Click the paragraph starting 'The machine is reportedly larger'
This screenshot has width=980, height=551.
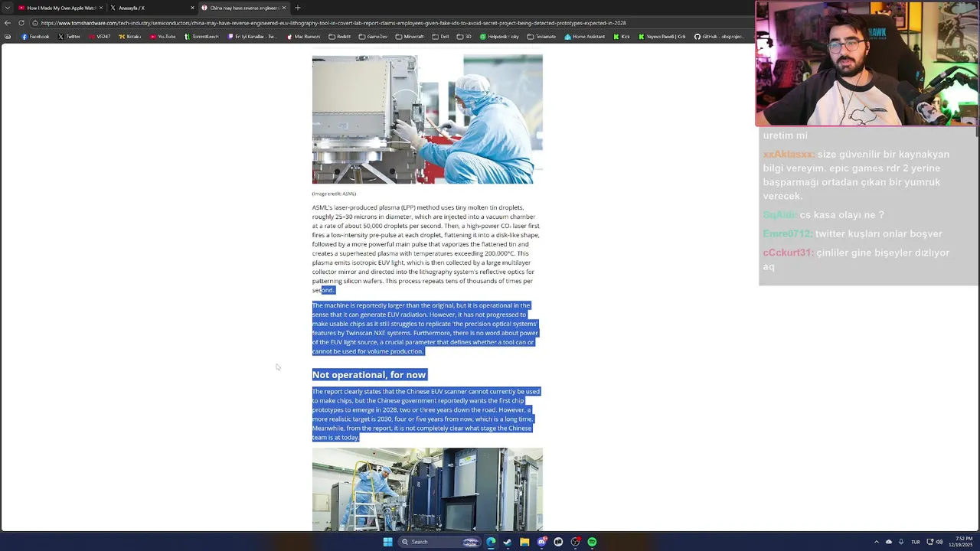point(426,328)
